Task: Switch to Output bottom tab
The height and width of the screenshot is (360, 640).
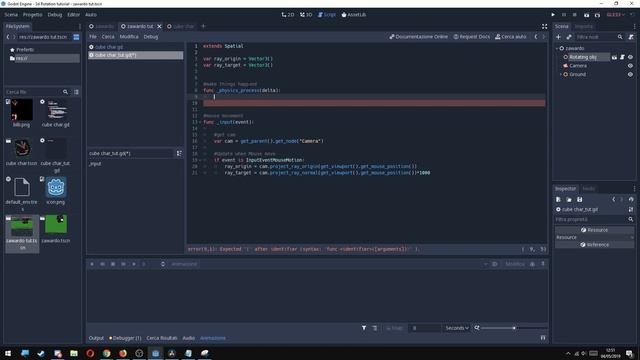Action: tap(96, 338)
